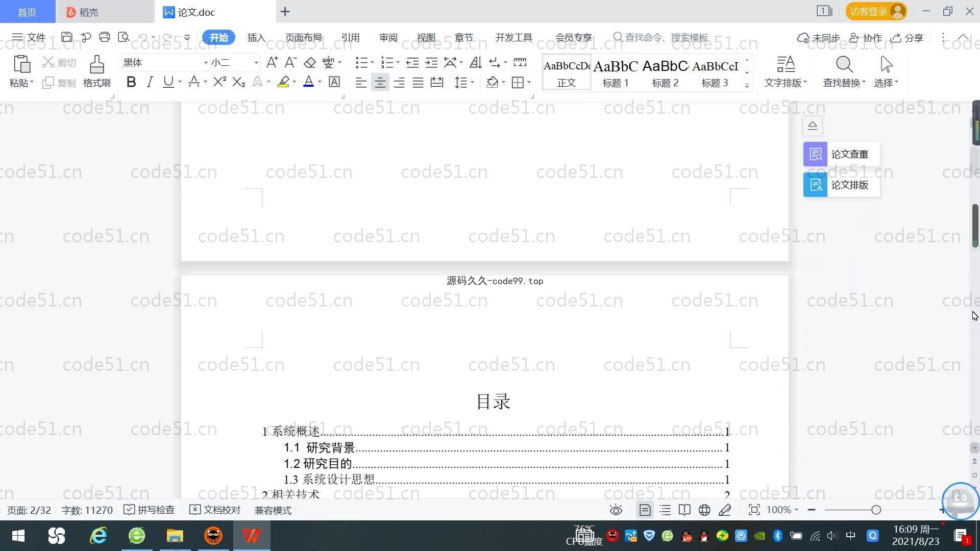
Task: Decrease font size with A- icon
Action: (x=290, y=62)
